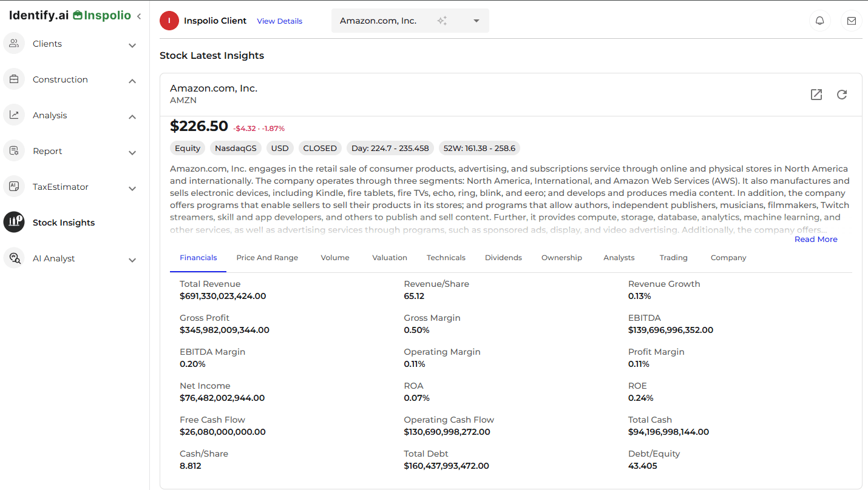Open the Dividends tab
The height and width of the screenshot is (490, 868).
coord(503,258)
